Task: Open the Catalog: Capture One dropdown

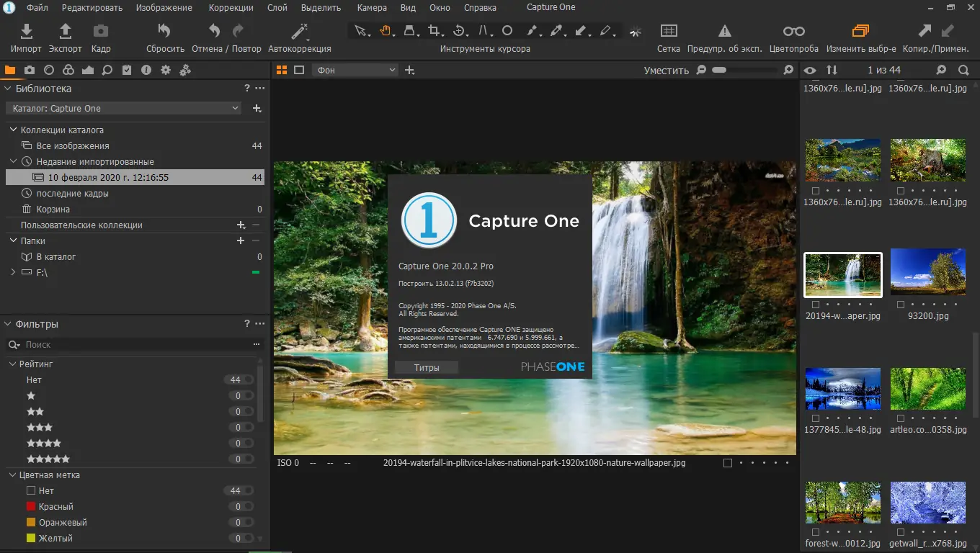Action: point(124,108)
